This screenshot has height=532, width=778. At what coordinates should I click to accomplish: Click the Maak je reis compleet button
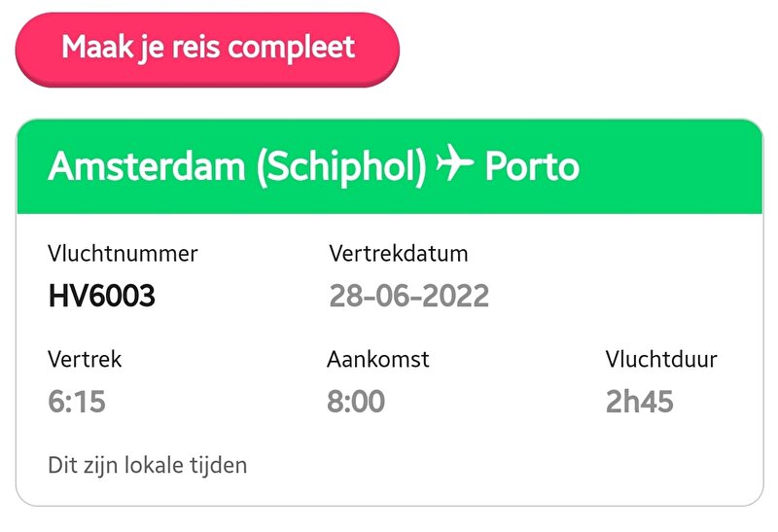point(207,50)
